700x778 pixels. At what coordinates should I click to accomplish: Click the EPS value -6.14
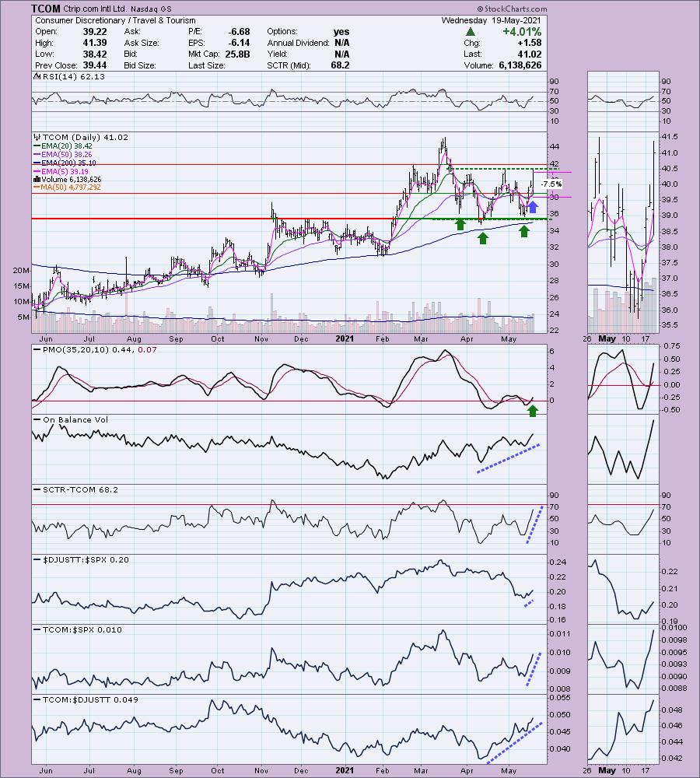click(239, 43)
